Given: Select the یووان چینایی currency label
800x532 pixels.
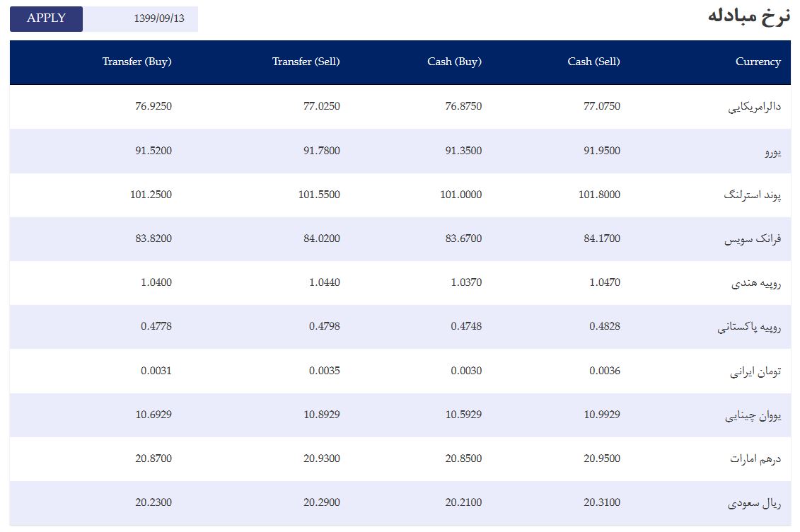Looking at the screenshot, I should pos(753,415).
